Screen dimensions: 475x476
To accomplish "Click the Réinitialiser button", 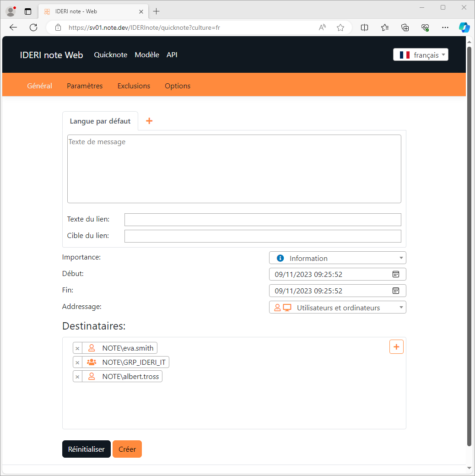I will coord(86,449).
